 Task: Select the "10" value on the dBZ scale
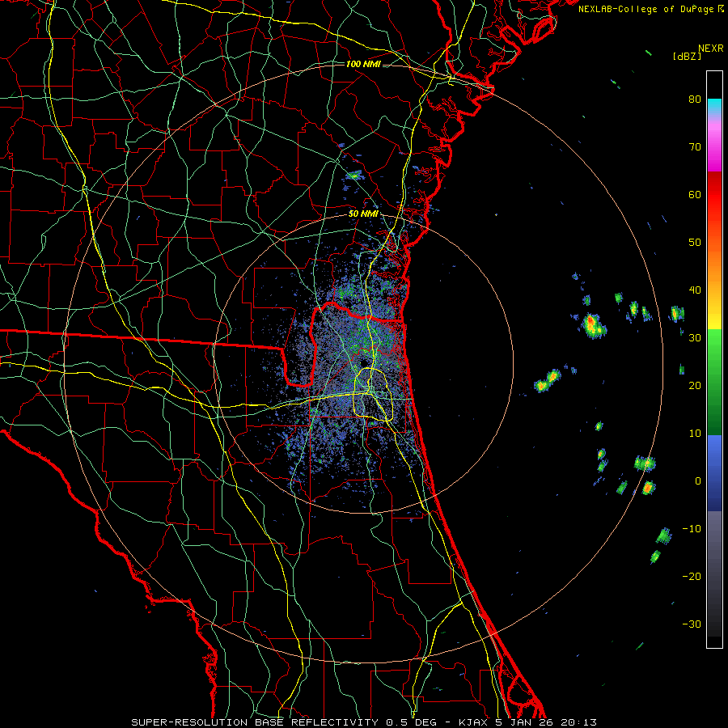tap(695, 434)
